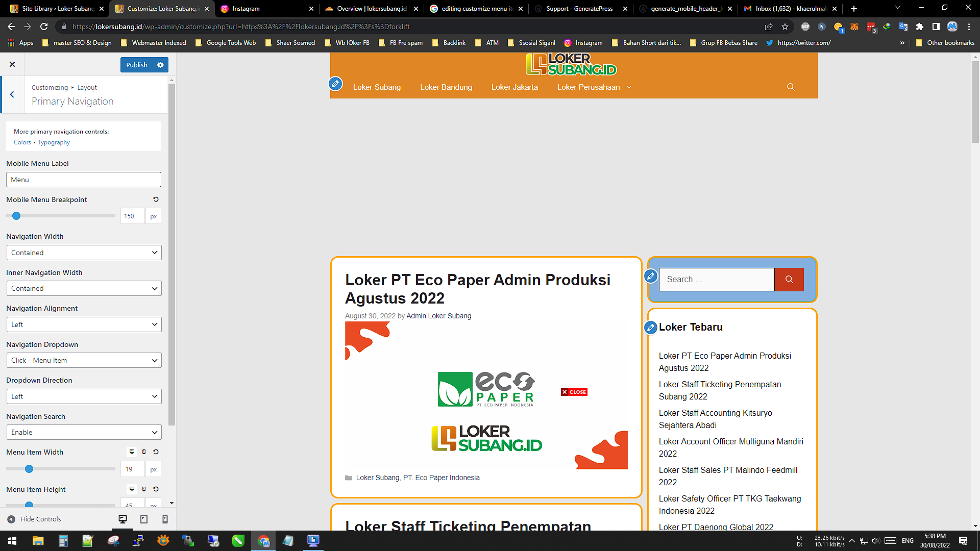Viewport: 980px width, 551px height.
Task: Open the Admin Loker Subang author link
Action: click(438, 316)
